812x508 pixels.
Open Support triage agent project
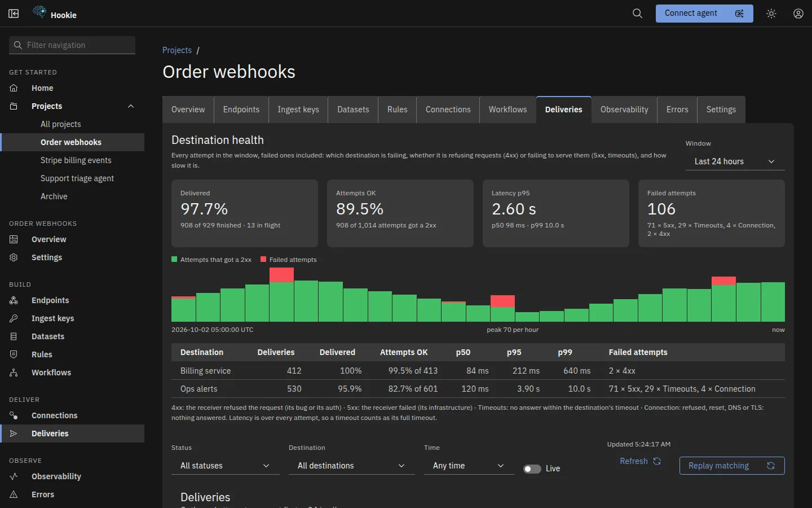(x=72, y=178)
